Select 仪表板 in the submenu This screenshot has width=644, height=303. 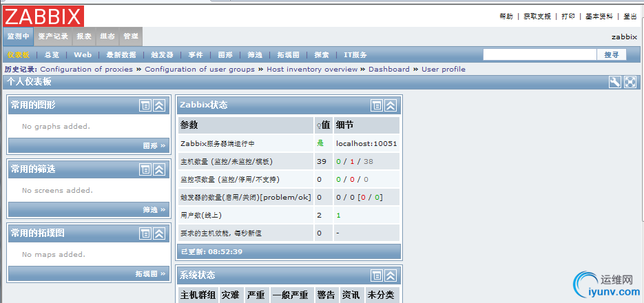click(19, 55)
